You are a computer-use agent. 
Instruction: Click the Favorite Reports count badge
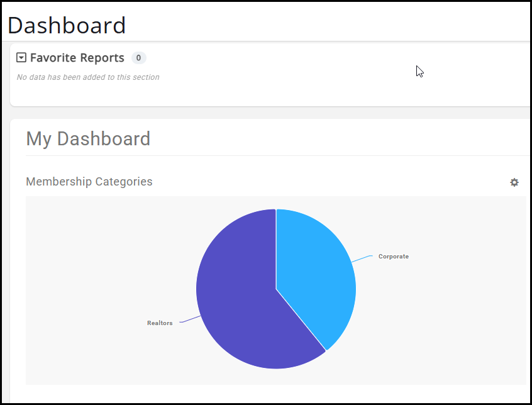[x=138, y=58]
